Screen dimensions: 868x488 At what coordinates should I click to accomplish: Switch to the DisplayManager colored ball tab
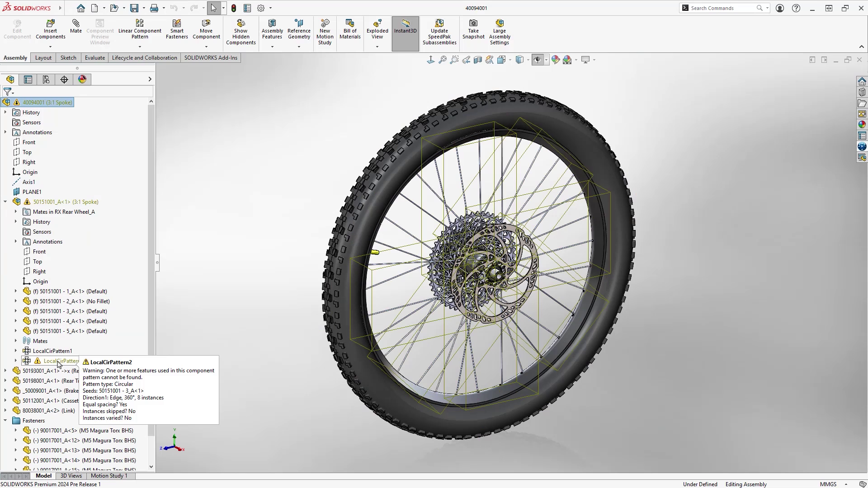click(82, 79)
